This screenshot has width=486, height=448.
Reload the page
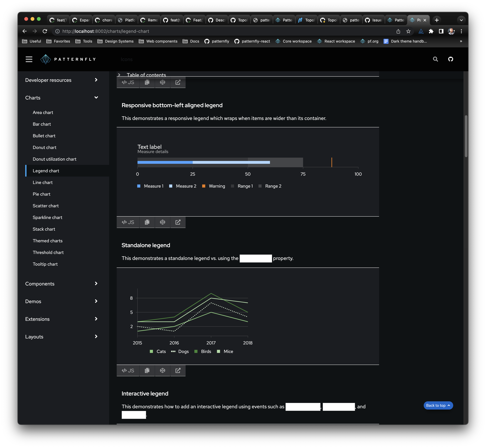[45, 31]
